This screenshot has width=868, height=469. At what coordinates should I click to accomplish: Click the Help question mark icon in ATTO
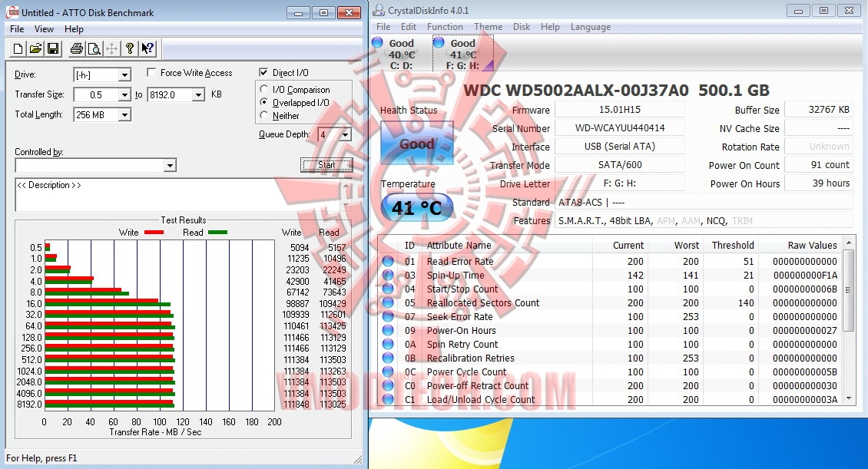point(130,48)
